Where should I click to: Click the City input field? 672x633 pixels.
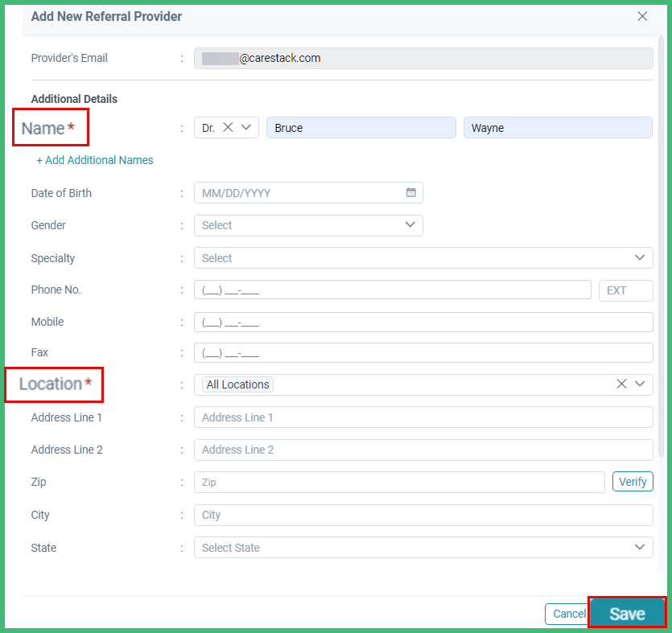pyautogui.click(x=423, y=515)
